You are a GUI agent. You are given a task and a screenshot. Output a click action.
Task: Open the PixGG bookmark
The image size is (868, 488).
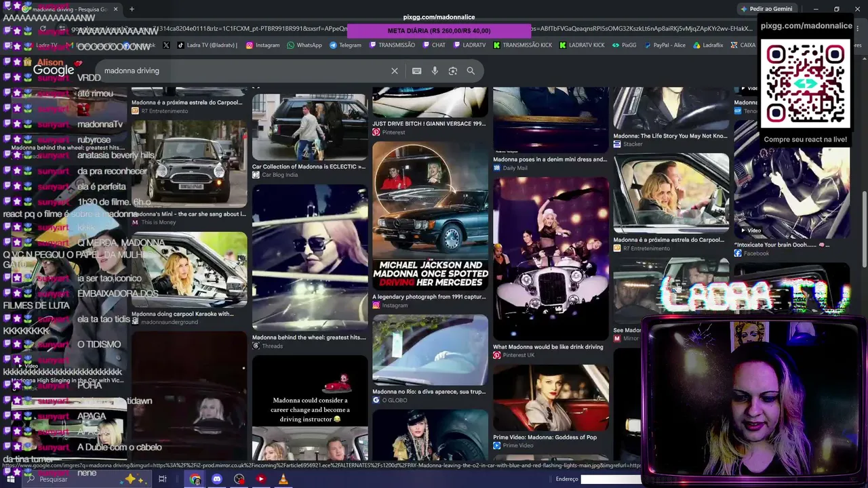pos(624,45)
